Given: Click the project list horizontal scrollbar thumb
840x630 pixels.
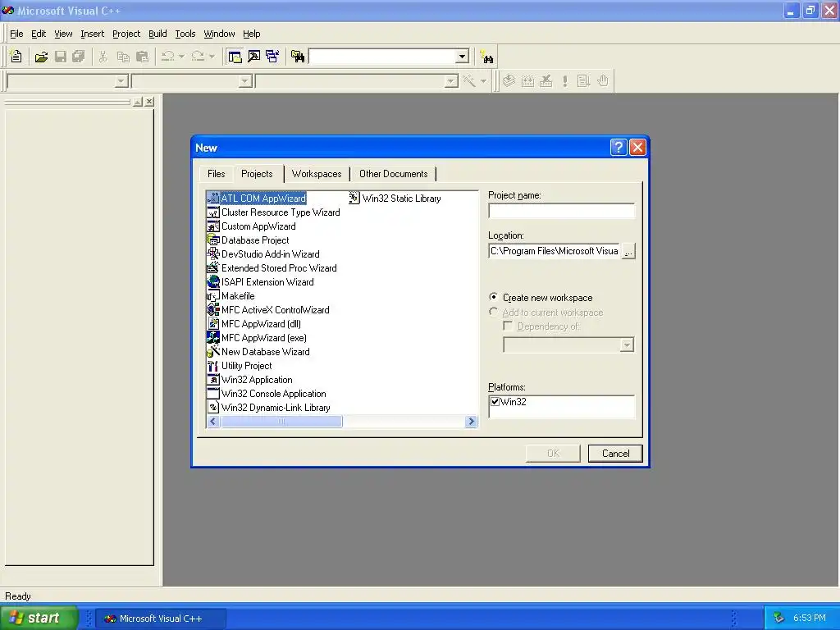Looking at the screenshot, I should pos(281,422).
